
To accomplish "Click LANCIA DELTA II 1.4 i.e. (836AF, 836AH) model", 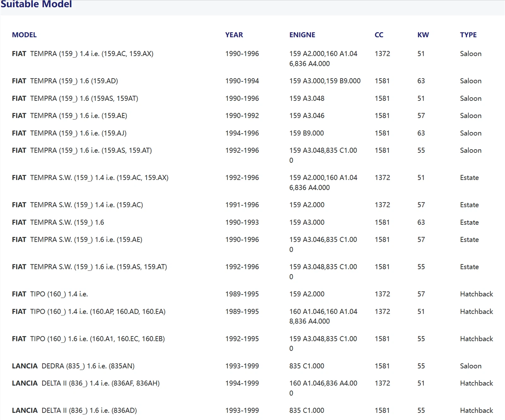I will 86,383.
